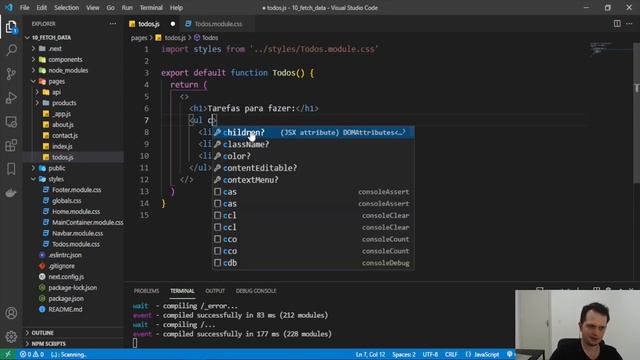Viewport: 640px width, 360px height.
Task: Switch to the Debug Console tab
Action: point(256,291)
